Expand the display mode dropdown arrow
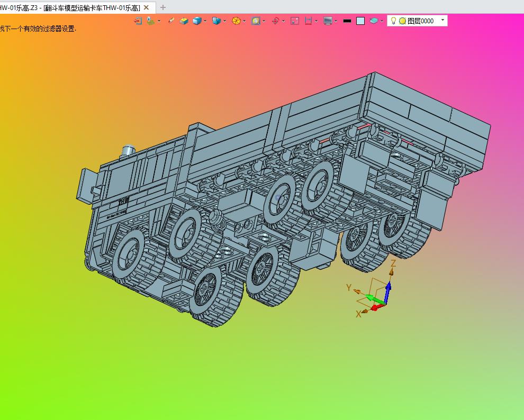This screenshot has width=524, height=420. [x=224, y=21]
